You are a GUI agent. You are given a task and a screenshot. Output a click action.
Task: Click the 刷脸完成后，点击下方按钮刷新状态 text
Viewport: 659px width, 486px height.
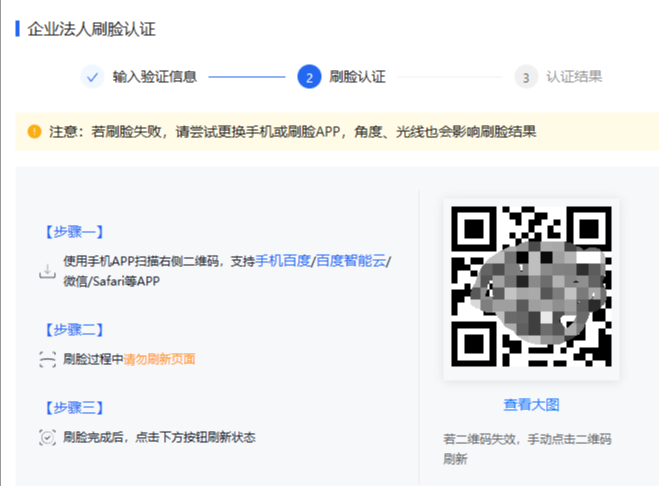pyautogui.click(x=159, y=437)
